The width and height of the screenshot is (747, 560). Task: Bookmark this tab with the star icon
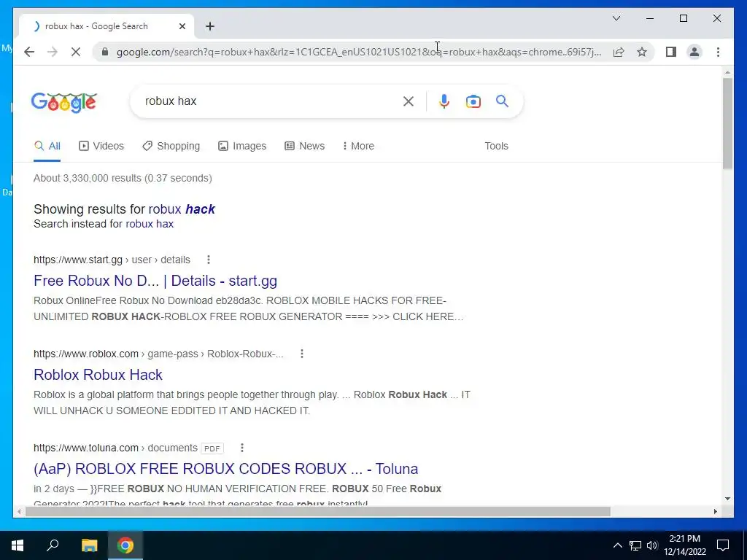pos(642,52)
